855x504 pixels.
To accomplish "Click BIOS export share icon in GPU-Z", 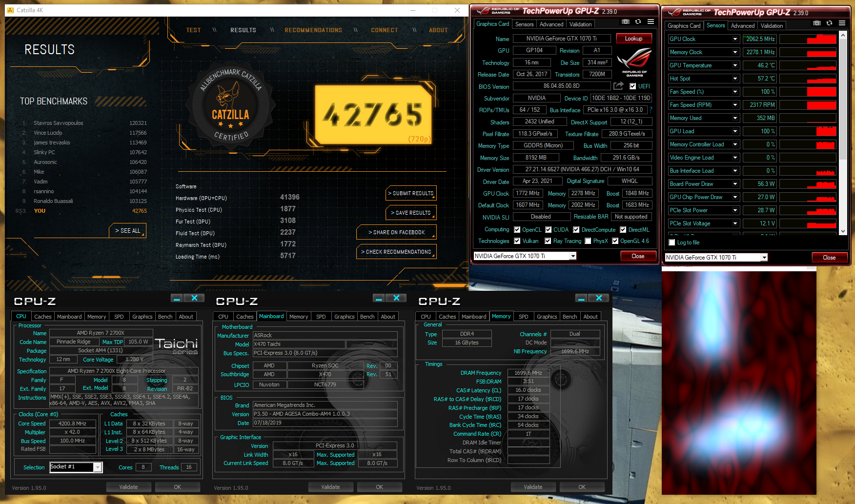I will (618, 86).
